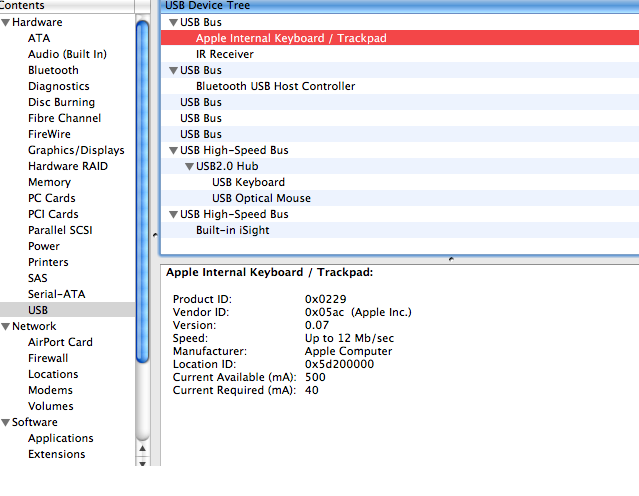Click Speed value Up to 12 Mb/sec
The width and height of the screenshot is (639, 496).
click(x=349, y=338)
